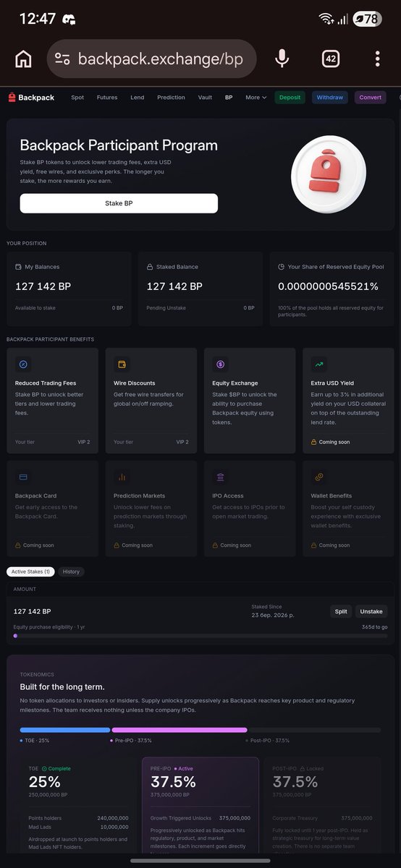Viewport: 401px width, 868px height.
Task: Click the TGE Complete checkmark icon
Action: click(44, 768)
